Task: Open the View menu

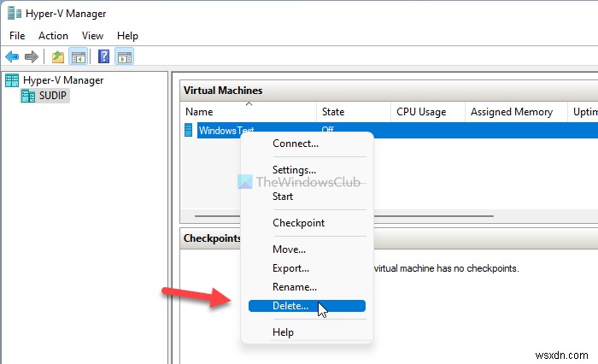Action: tap(92, 36)
